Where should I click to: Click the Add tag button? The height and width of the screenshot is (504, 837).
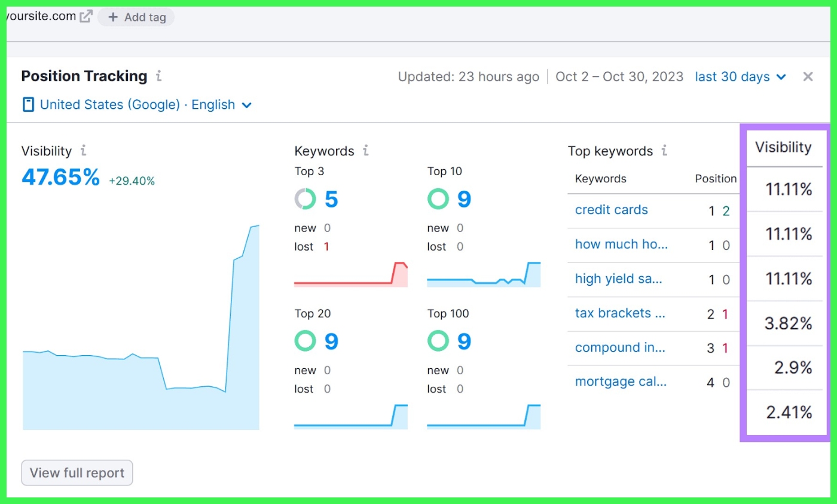(136, 17)
